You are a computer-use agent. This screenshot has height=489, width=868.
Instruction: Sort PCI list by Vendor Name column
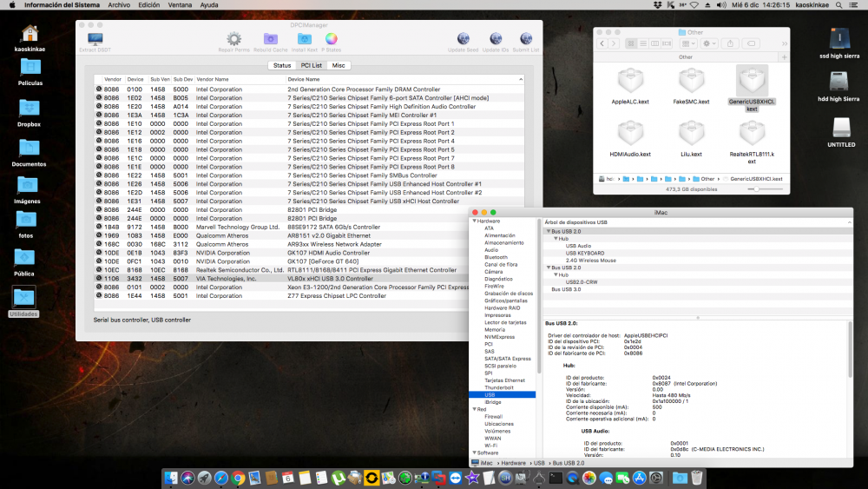click(240, 79)
